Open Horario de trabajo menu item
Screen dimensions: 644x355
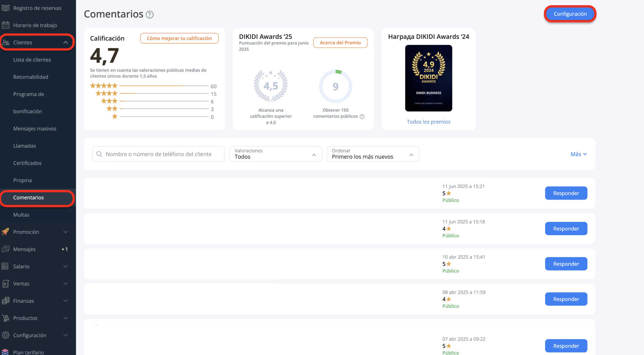tap(35, 25)
